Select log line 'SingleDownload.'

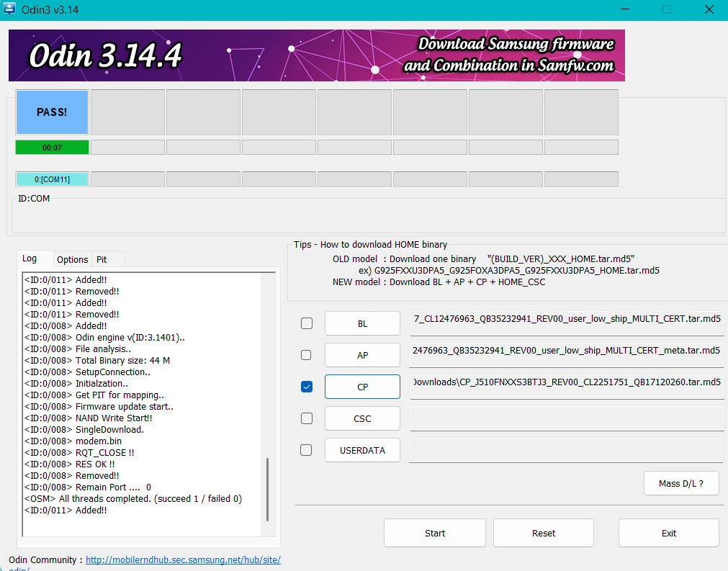[x=84, y=429]
